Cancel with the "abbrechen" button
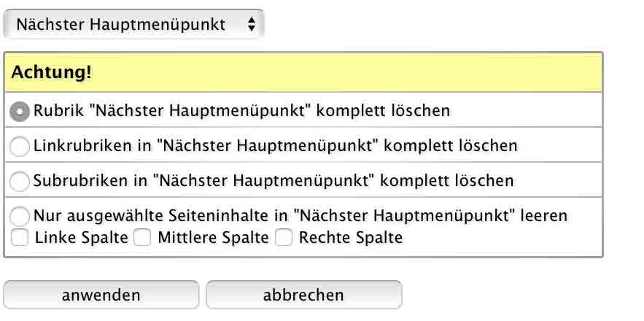This screenshot has width=644, height=321. 303,295
